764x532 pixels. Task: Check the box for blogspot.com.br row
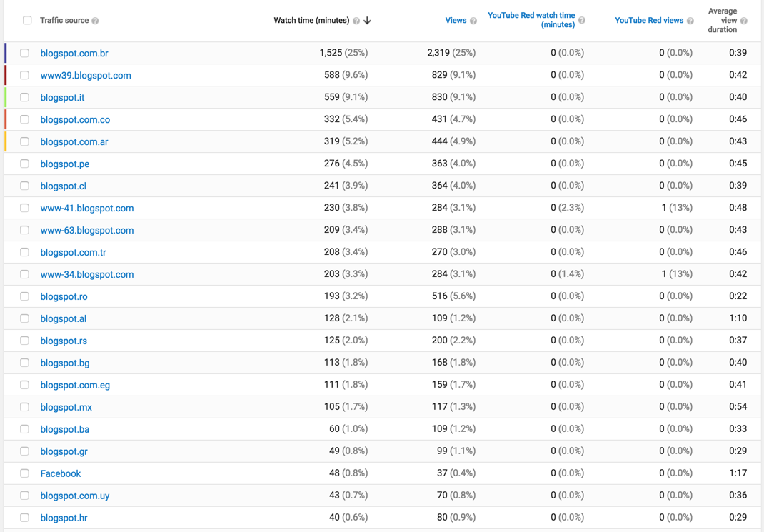click(24, 53)
